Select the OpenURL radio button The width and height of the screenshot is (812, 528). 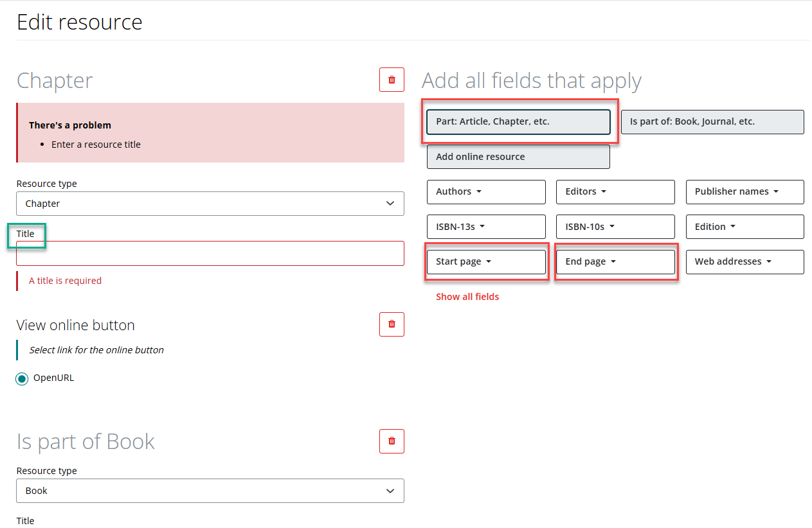click(x=22, y=378)
